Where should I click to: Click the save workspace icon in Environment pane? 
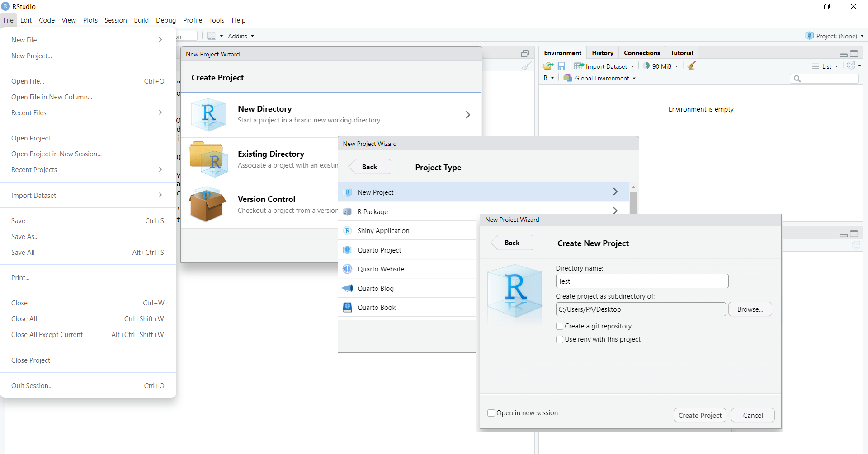click(561, 66)
